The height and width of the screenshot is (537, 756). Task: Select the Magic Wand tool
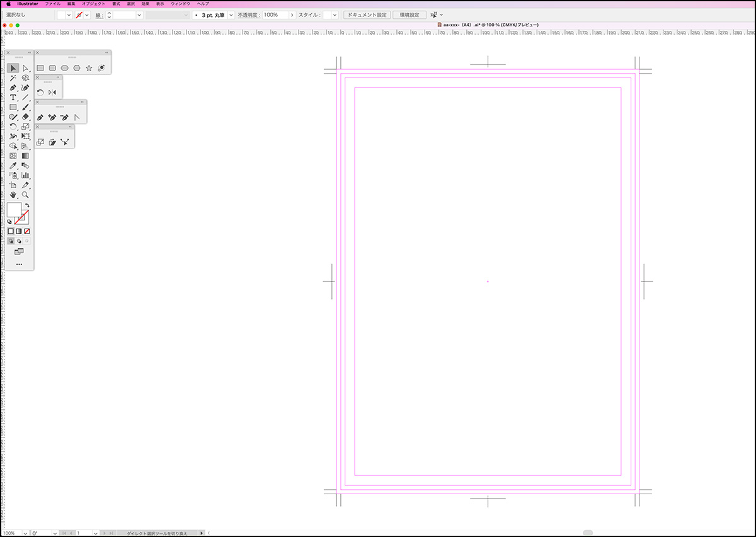[13, 78]
